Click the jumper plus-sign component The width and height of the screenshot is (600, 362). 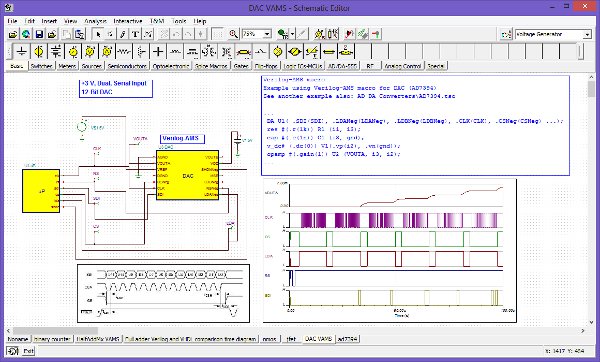click(158, 51)
